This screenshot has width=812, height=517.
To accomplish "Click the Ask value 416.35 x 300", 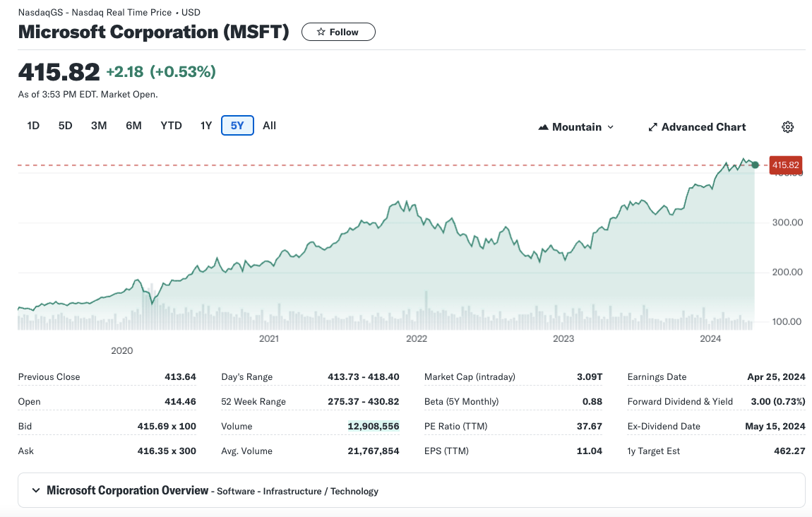I will click(x=167, y=451).
